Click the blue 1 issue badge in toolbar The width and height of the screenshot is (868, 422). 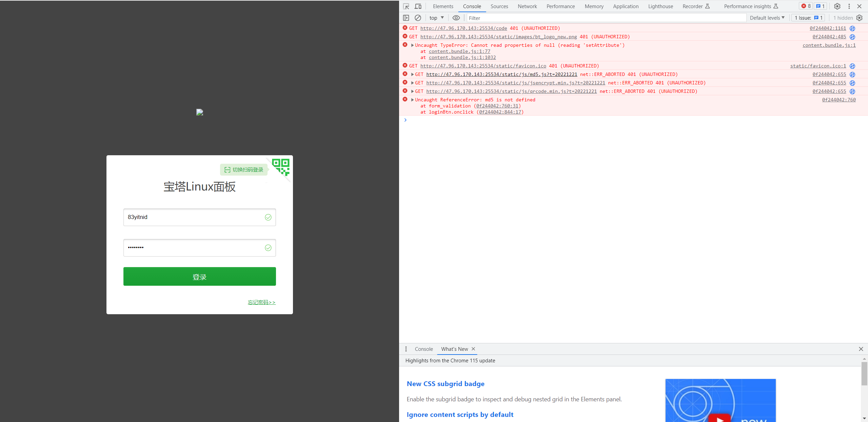point(820,6)
